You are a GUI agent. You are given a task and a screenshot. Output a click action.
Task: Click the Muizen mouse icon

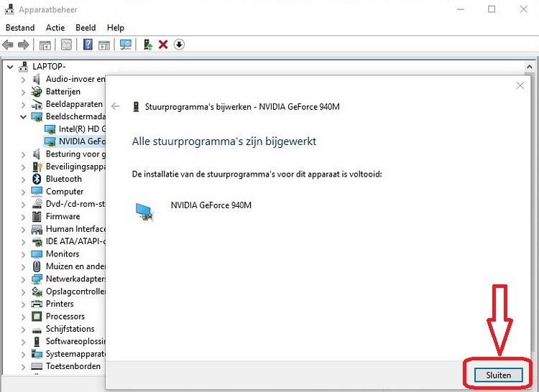37,266
